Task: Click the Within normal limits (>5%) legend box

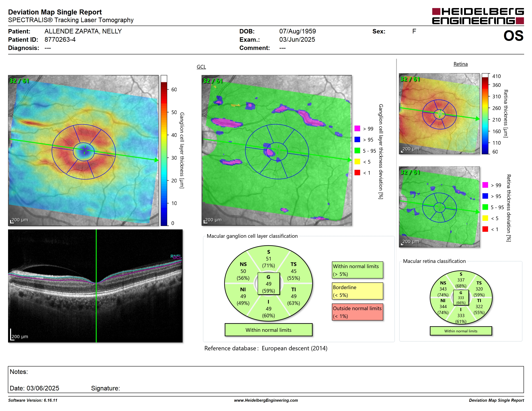Action: (x=357, y=270)
